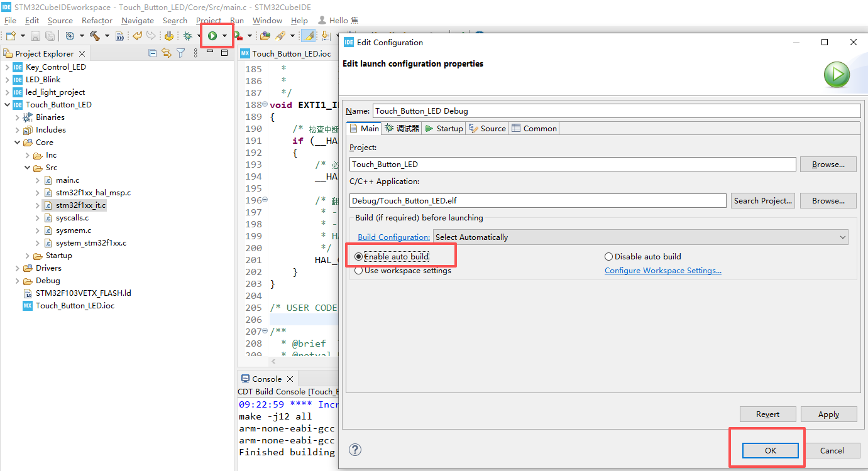Click the Apply button
This screenshot has height=471, width=868.
pos(828,414)
